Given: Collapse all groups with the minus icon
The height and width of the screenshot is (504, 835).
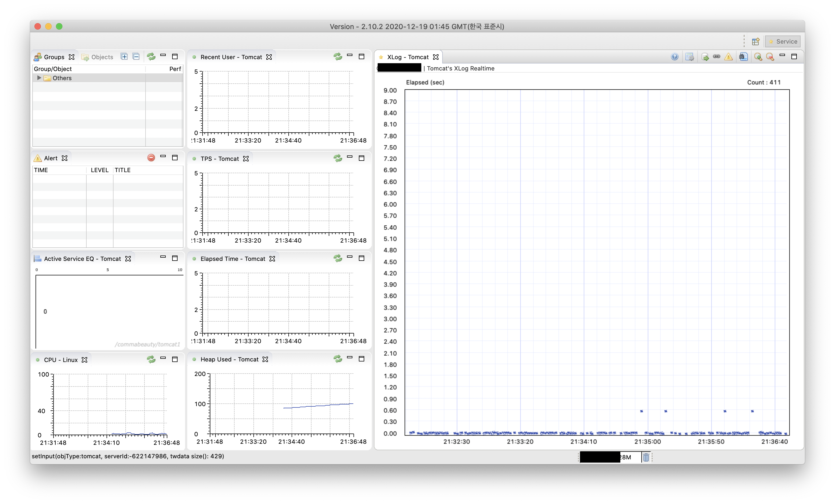Looking at the screenshot, I should (136, 56).
